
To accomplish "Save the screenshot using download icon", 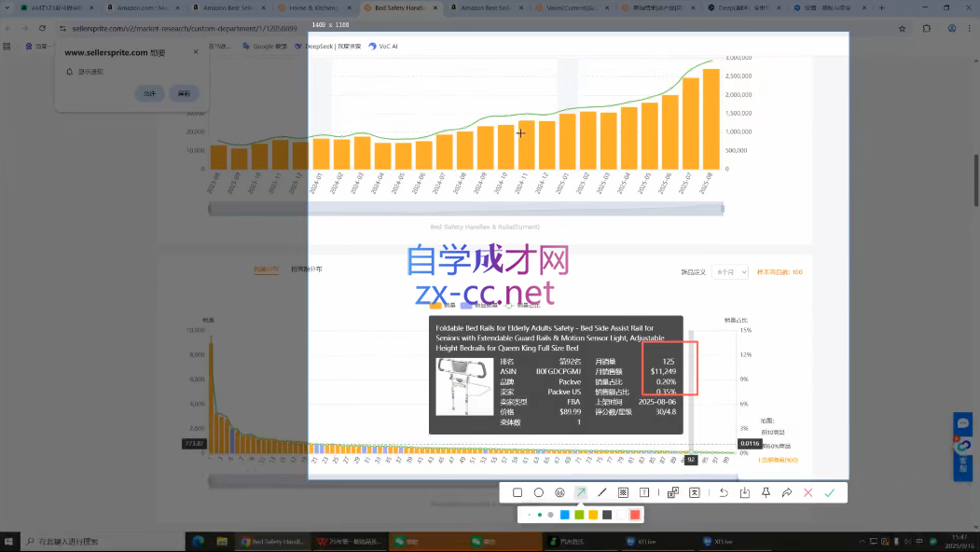I will tap(744, 492).
